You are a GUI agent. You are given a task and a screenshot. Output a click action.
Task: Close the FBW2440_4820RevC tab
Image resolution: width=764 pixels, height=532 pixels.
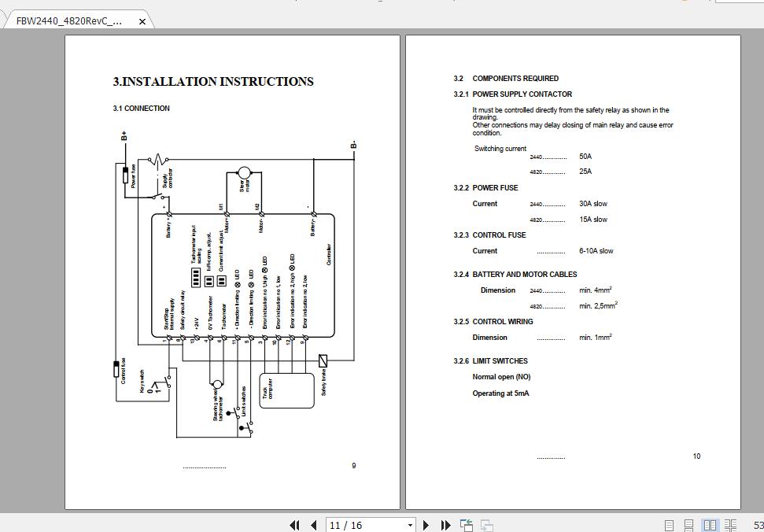pyautogui.click(x=142, y=22)
